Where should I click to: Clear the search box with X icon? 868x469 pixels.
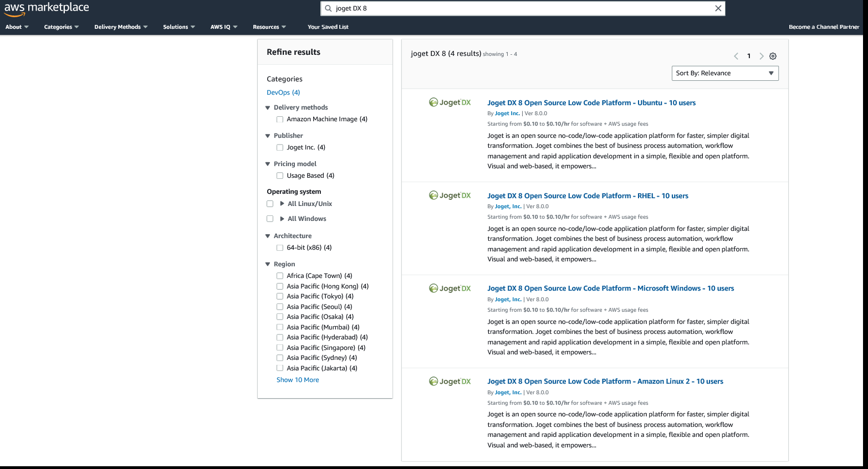(x=718, y=8)
